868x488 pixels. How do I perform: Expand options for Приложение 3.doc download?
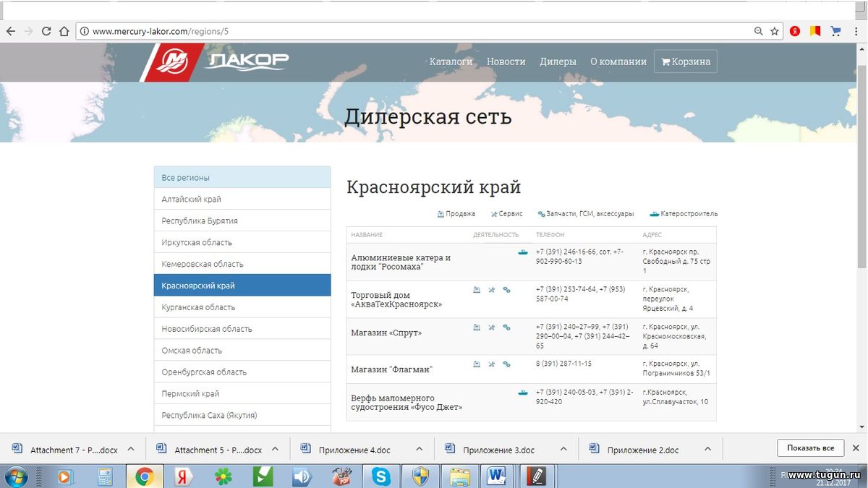click(563, 449)
